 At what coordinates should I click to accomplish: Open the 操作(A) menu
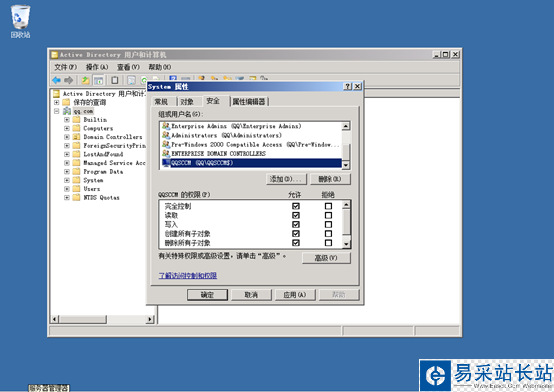[x=97, y=67]
